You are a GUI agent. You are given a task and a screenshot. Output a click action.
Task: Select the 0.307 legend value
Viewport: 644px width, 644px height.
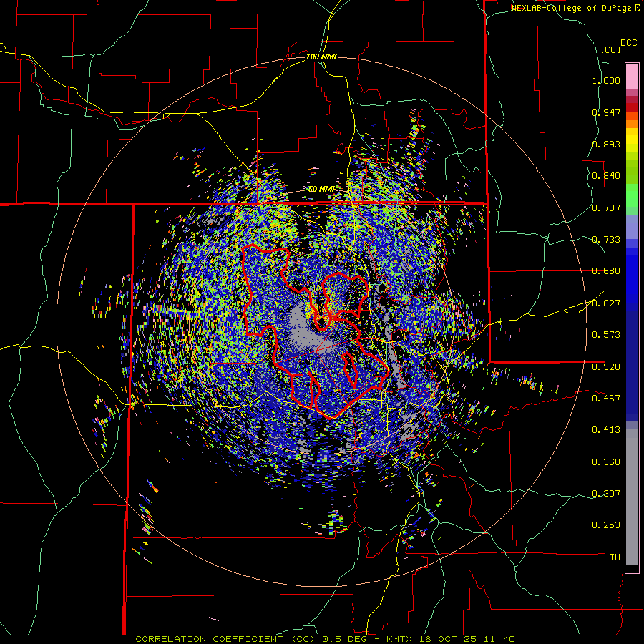pos(606,494)
